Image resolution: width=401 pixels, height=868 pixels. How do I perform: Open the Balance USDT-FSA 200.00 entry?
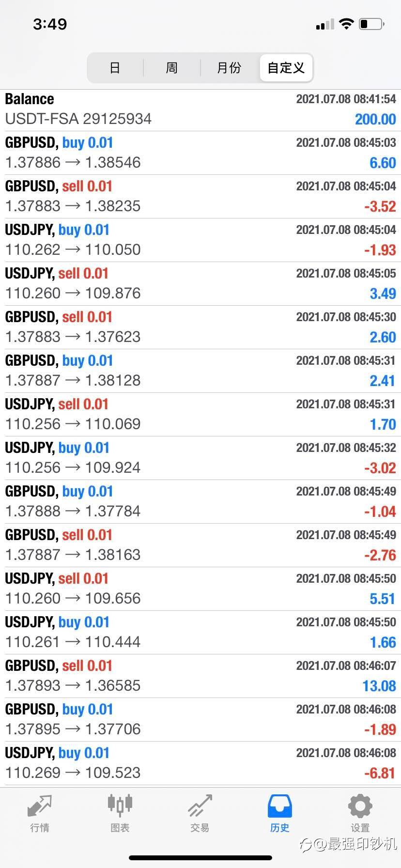pyautogui.click(x=200, y=109)
